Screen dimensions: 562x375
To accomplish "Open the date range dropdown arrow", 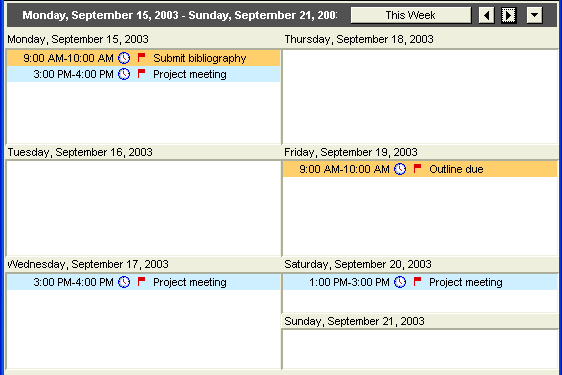I will (534, 15).
